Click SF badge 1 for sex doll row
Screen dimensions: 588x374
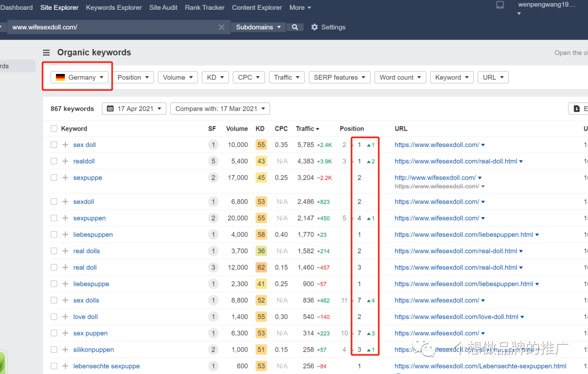tap(213, 145)
